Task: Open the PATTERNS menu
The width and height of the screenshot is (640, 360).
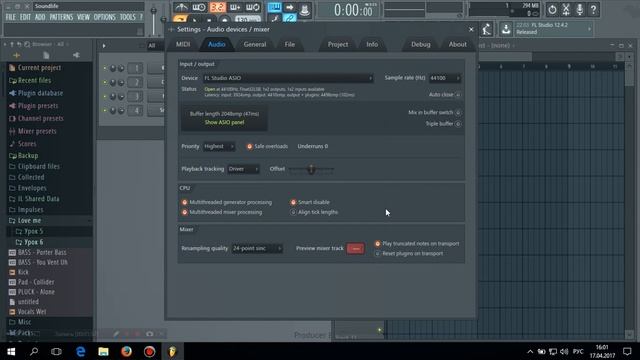Action: click(x=61, y=17)
